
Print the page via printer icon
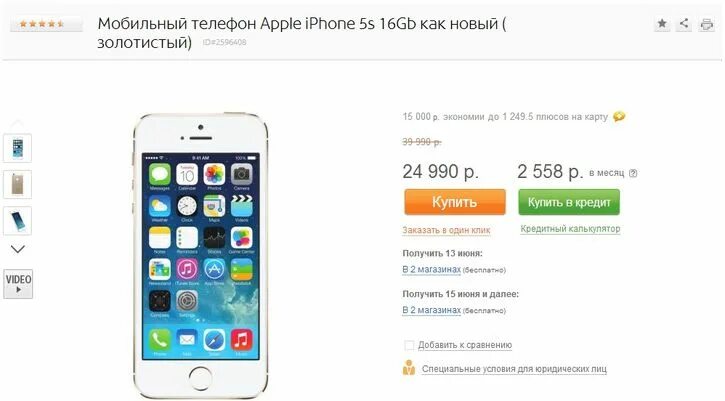pos(707,24)
